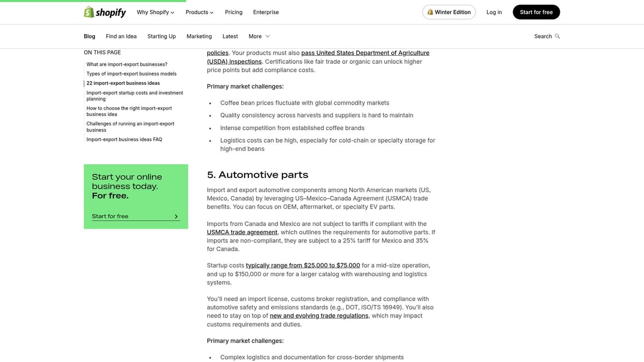Image resolution: width=644 pixels, height=362 pixels.
Task: Click the Log in link
Action: [494, 12]
